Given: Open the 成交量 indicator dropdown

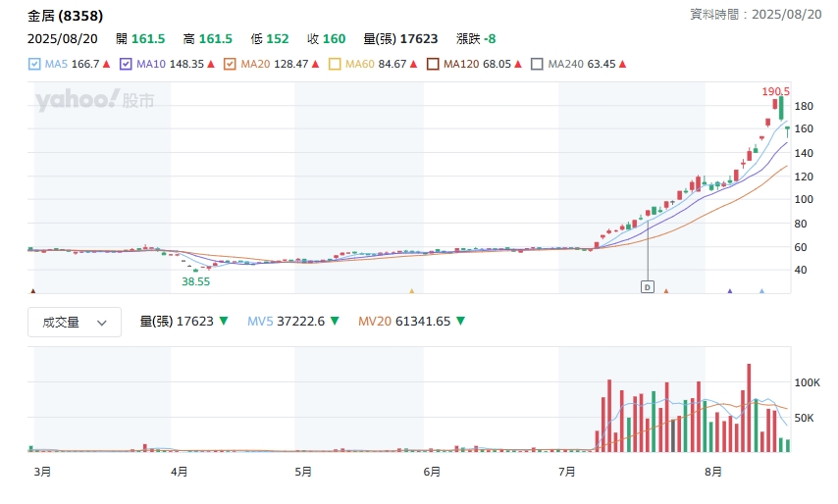Looking at the screenshot, I should 75,322.
